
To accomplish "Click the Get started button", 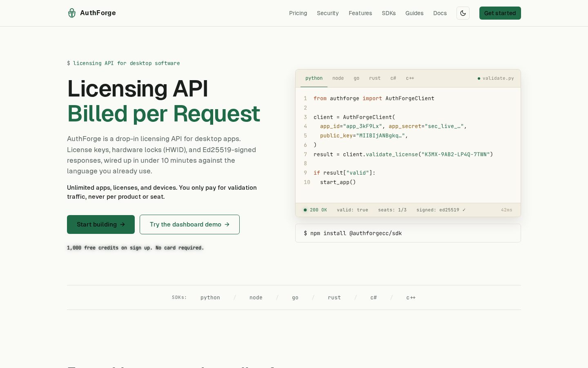I will coord(500,13).
